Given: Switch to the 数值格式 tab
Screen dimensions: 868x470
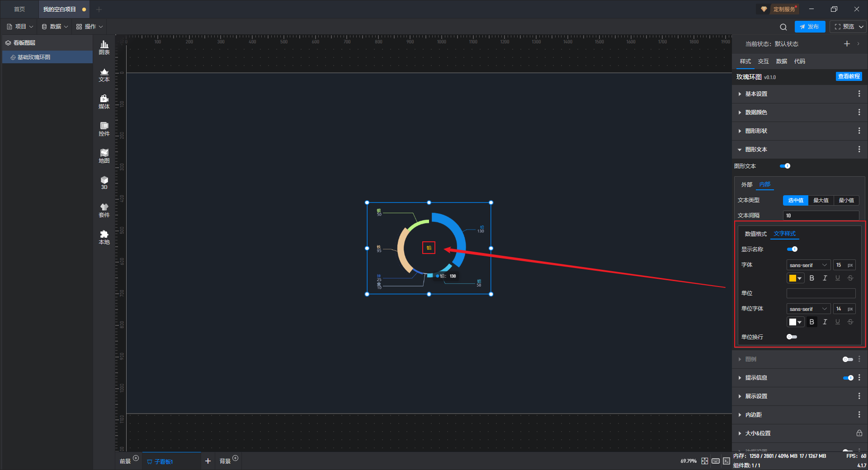Looking at the screenshot, I should tap(756, 234).
